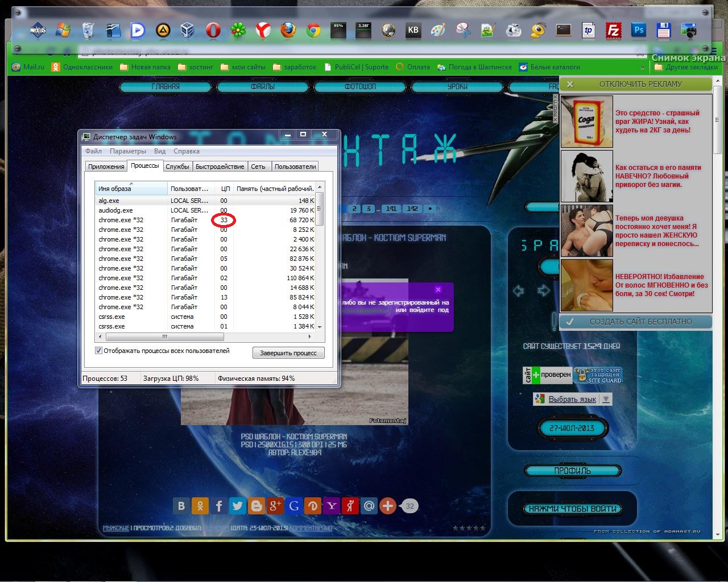Share page via Odnoklassniki icon
This screenshot has width=728, height=582.
pyautogui.click(x=200, y=505)
